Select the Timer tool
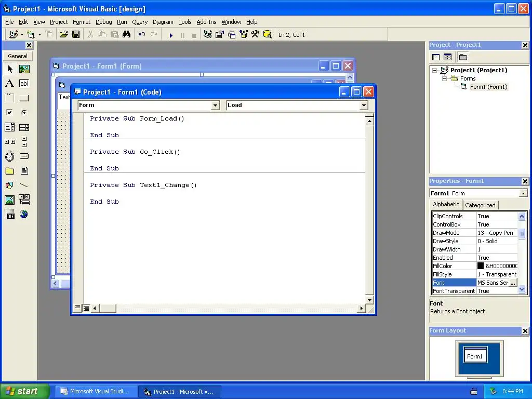 (10, 156)
